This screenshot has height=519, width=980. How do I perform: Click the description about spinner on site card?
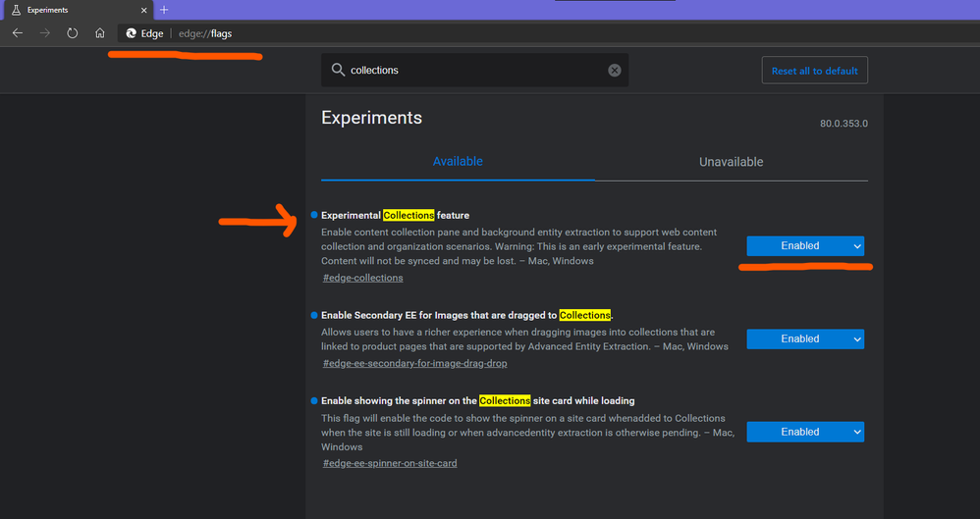[528, 433]
